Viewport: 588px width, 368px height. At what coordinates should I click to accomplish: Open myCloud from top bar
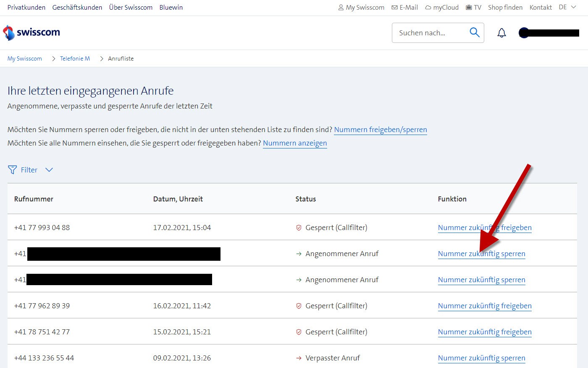click(x=442, y=8)
